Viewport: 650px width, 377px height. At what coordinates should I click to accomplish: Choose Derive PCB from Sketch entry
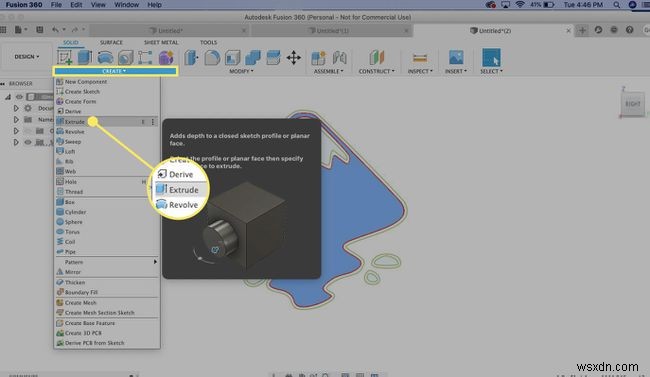coord(107,343)
